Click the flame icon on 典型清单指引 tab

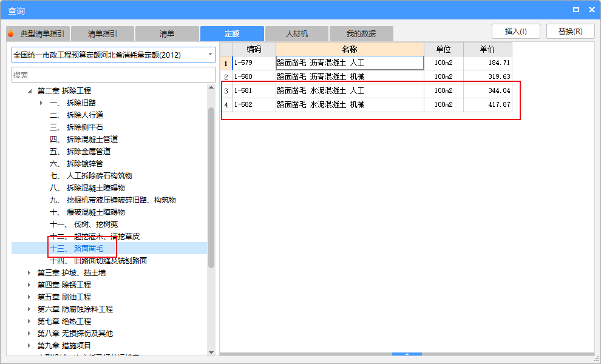[x=11, y=34]
